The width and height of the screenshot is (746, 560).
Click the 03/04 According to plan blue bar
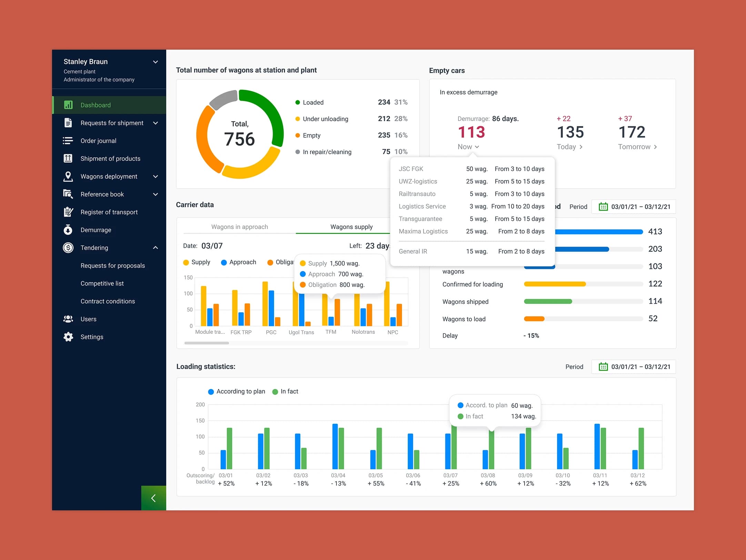click(x=335, y=446)
